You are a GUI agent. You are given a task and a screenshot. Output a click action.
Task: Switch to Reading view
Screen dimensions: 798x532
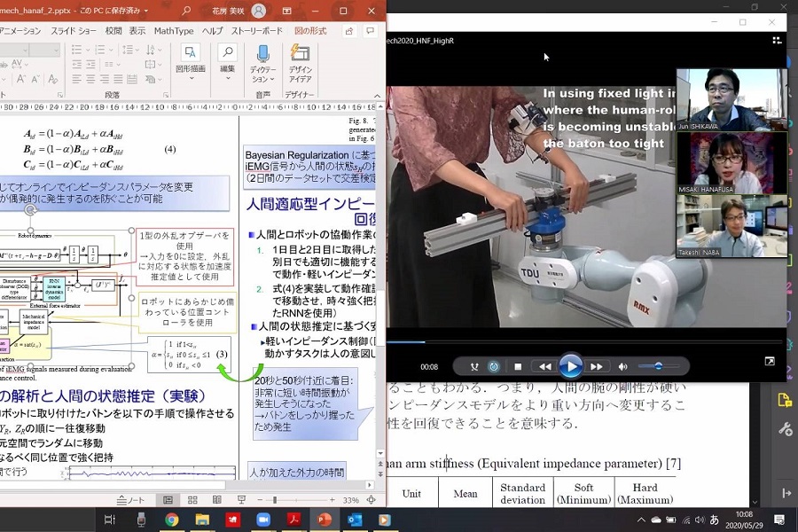pyautogui.click(x=217, y=500)
